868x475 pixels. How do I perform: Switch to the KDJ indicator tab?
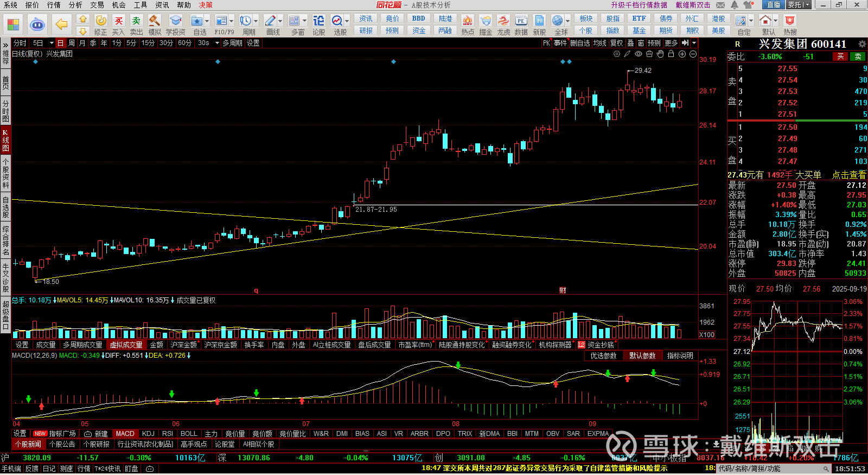(148, 434)
